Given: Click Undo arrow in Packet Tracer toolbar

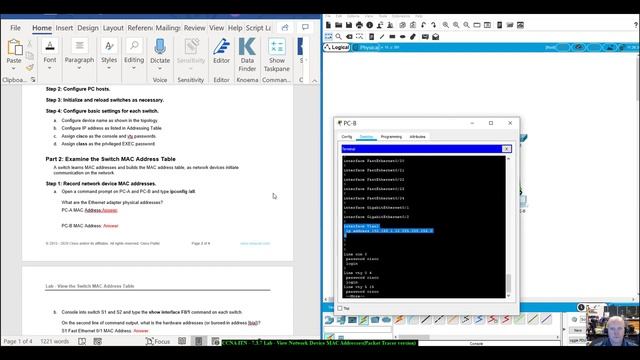Looking at the screenshot, I should coord(423,25).
